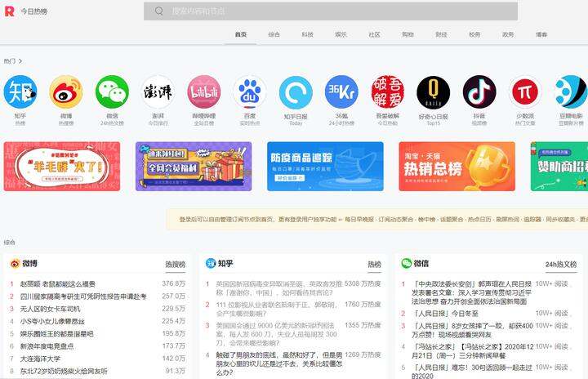Screen dimensions: 588x379
Task: Open 人民日报 30句话回顾2020 article
Action: [x=472, y=371]
